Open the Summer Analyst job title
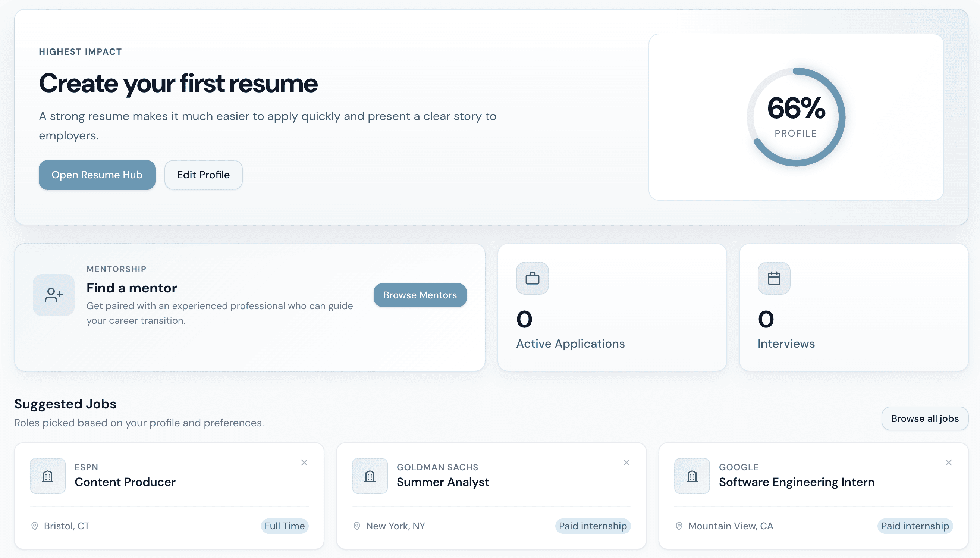980x558 pixels. 443,482
